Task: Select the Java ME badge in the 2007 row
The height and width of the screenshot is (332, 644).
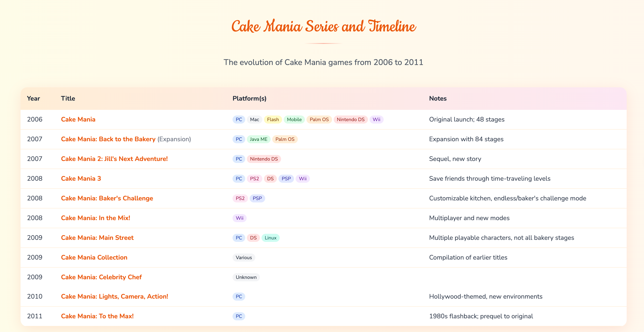Action: tap(259, 139)
